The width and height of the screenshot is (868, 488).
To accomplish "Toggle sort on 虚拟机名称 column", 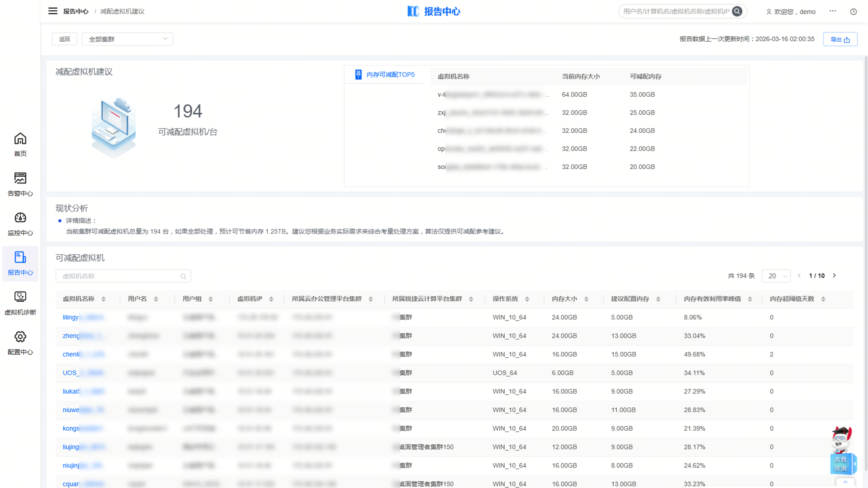I will point(103,299).
